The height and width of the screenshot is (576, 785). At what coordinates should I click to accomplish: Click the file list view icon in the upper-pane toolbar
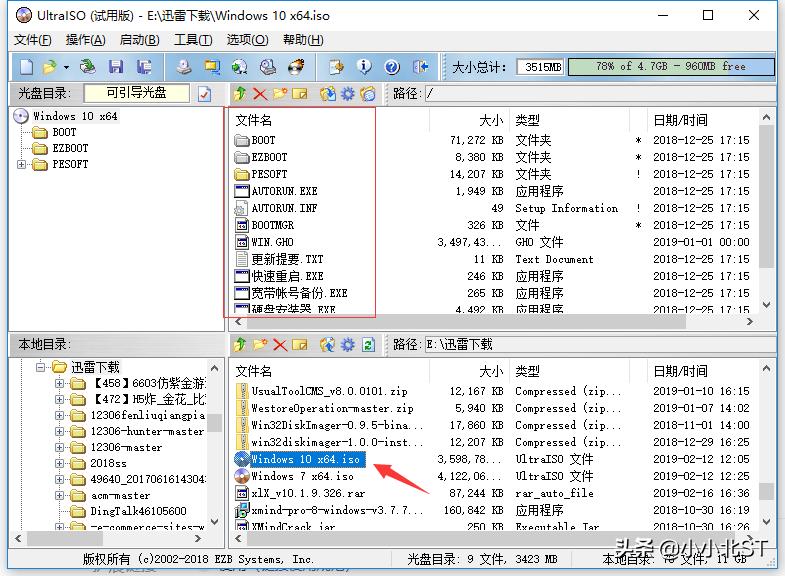click(x=368, y=94)
